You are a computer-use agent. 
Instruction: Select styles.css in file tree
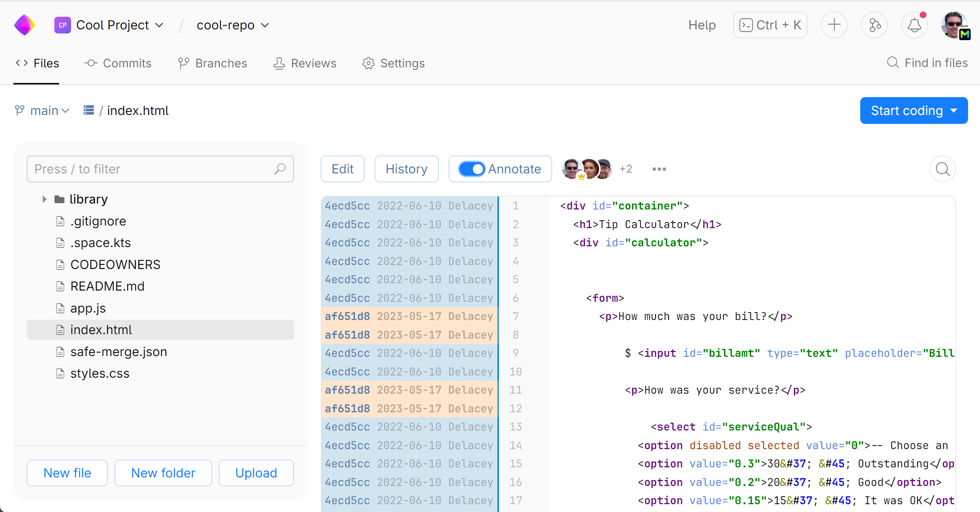[100, 373]
